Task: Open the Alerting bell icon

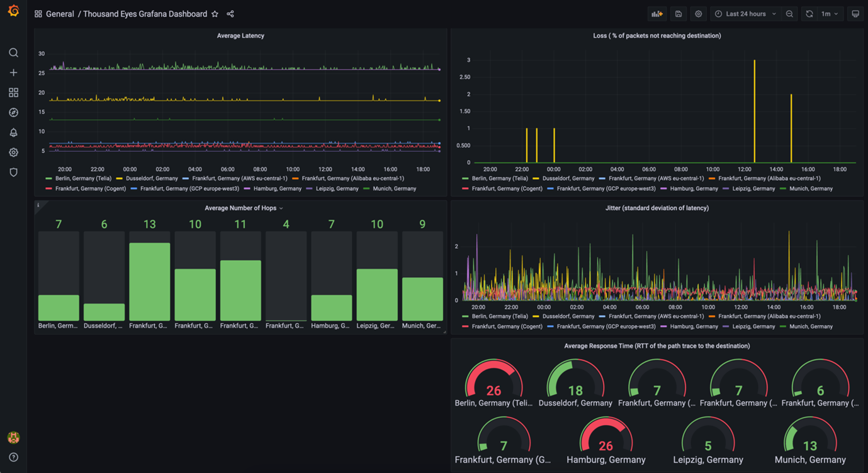Action: [13, 133]
